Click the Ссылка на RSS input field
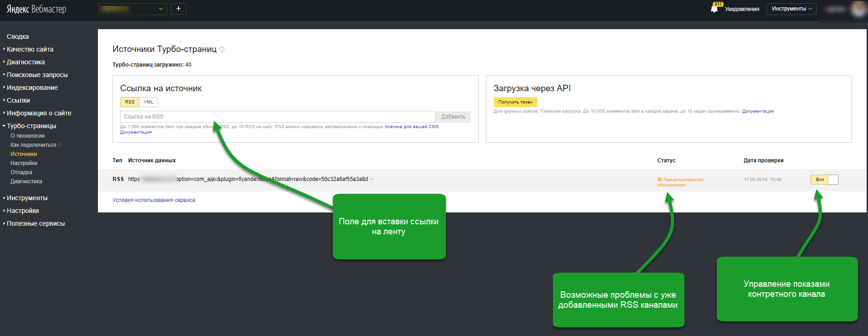This screenshot has width=868, height=336. tap(278, 117)
